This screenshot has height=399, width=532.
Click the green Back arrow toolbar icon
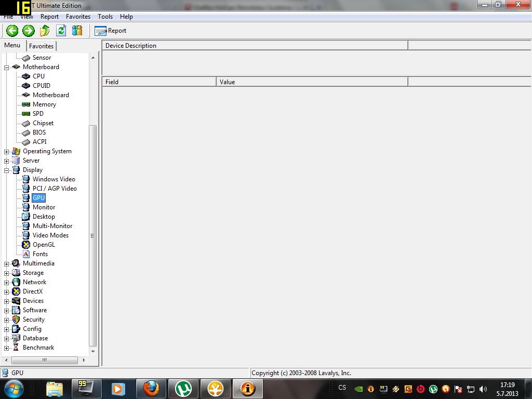pyautogui.click(x=12, y=31)
